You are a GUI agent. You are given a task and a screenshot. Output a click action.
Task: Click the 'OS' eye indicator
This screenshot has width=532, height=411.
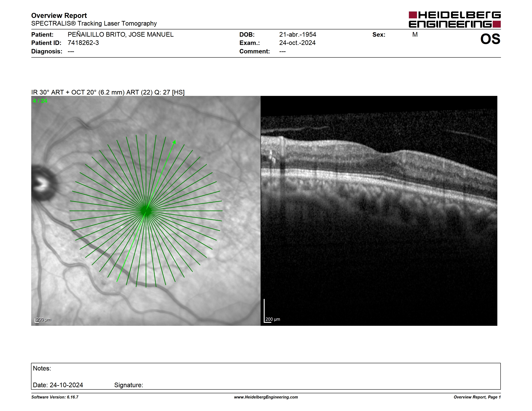point(490,39)
